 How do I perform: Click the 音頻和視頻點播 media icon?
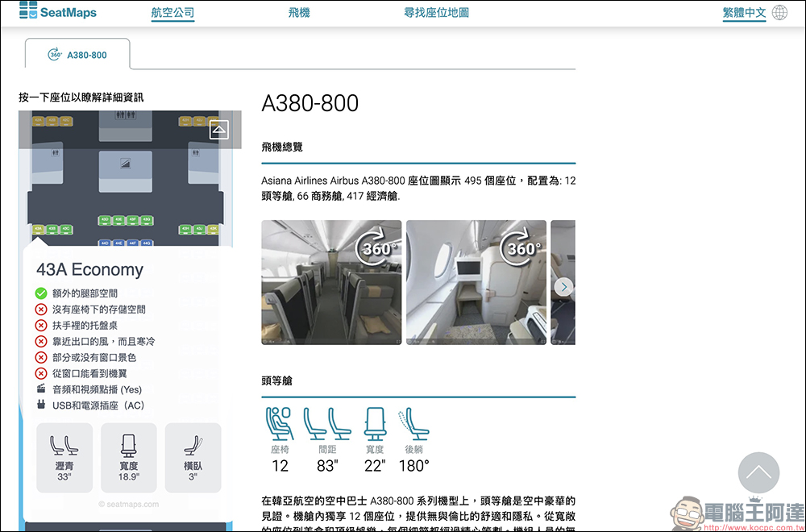(42, 388)
